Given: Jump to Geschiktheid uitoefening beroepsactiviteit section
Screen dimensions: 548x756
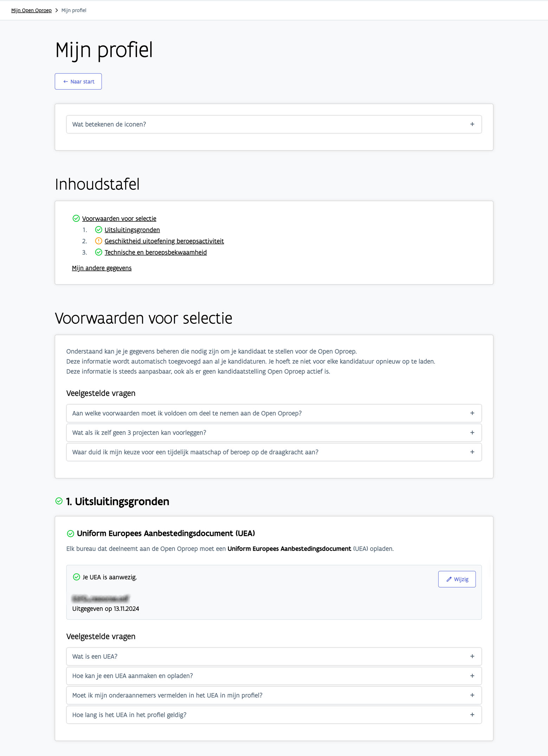Looking at the screenshot, I should pyautogui.click(x=164, y=241).
